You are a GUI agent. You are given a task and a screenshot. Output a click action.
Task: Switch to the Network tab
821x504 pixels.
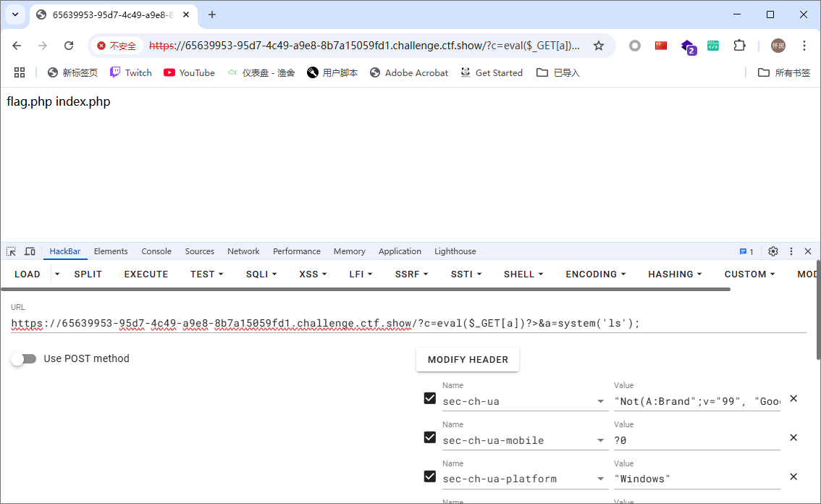click(x=243, y=251)
